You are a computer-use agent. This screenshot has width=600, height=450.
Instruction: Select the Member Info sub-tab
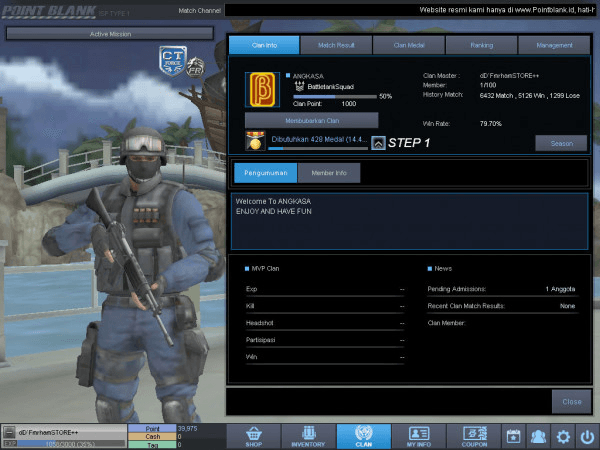coord(329,173)
